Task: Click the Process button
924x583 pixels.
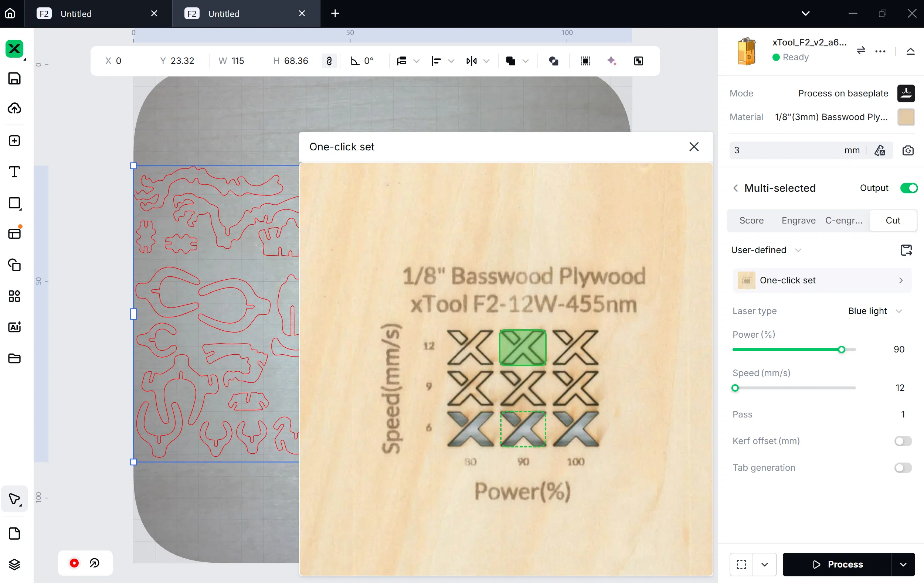Action: click(837, 564)
